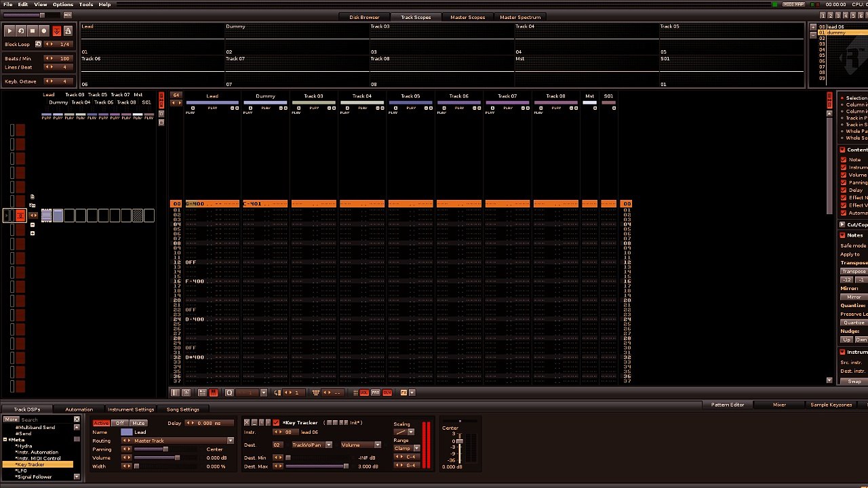The height and width of the screenshot is (488, 868).
Task: Open the Volume parameter dropdown
Action: [361, 445]
